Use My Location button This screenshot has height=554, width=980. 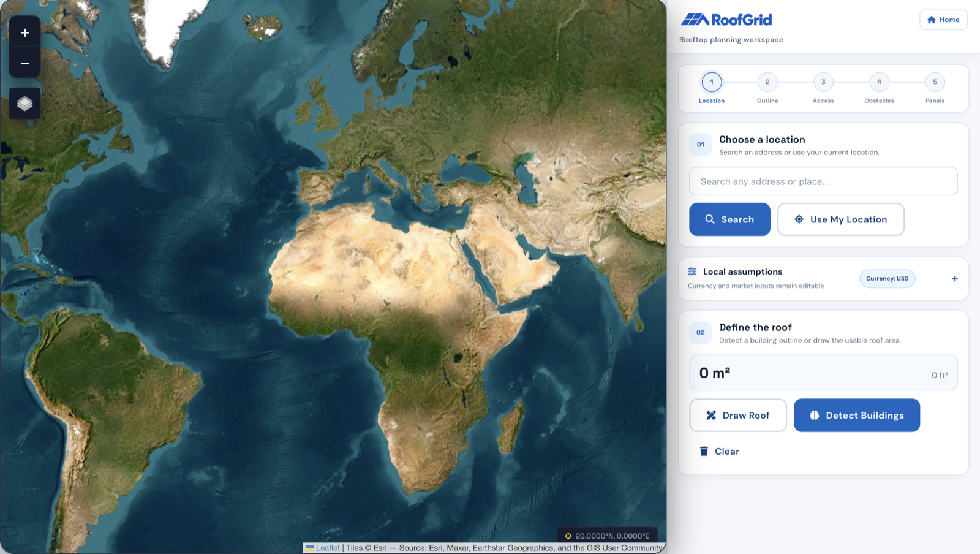click(x=841, y=219)
